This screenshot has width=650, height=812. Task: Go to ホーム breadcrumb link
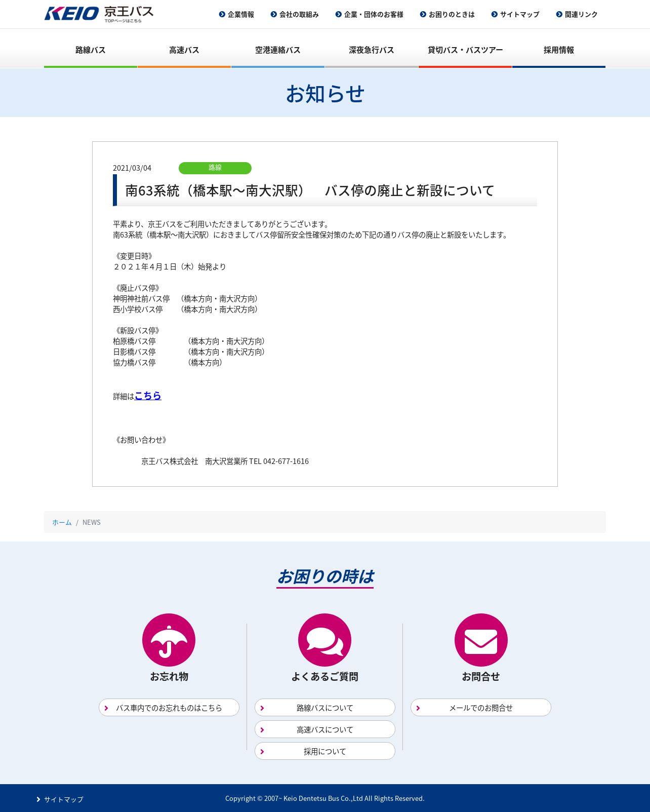point(62,522)
